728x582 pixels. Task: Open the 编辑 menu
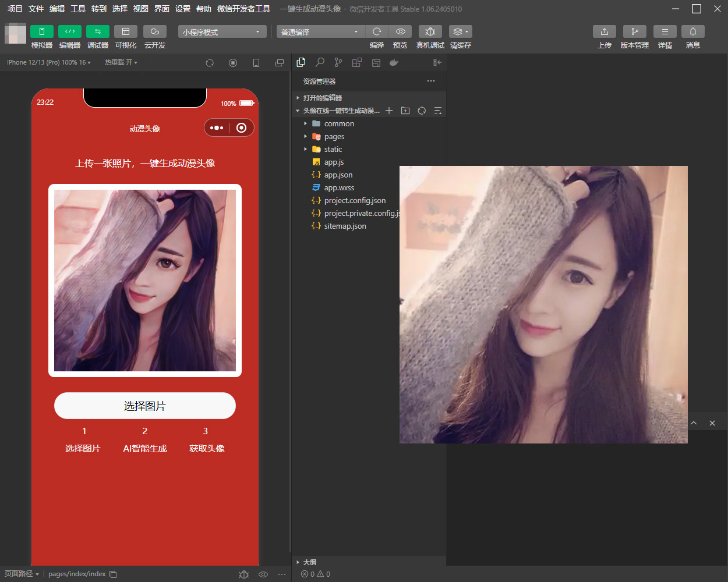57,9
